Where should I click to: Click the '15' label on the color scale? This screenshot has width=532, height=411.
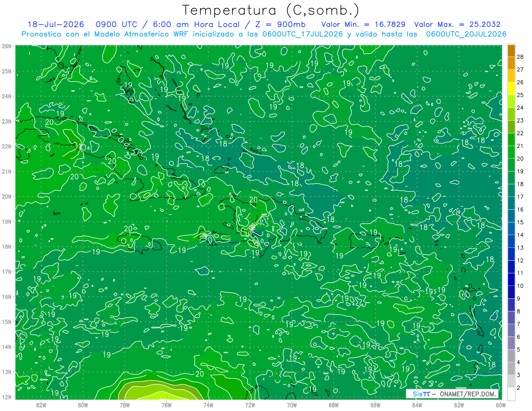click(x=521, y=222)
